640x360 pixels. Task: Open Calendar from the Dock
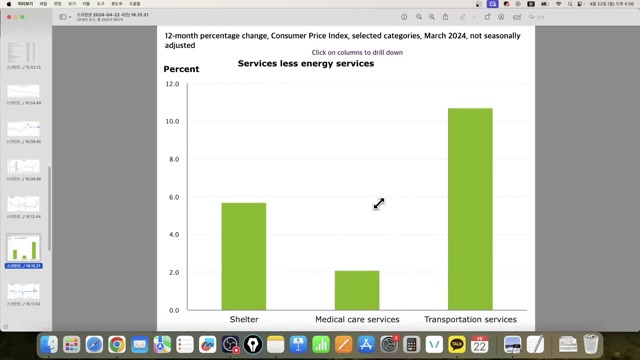pos(479,344)
